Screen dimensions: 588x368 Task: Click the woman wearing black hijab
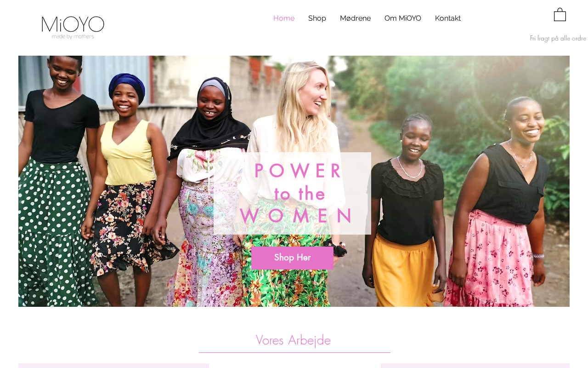(209, 193)
